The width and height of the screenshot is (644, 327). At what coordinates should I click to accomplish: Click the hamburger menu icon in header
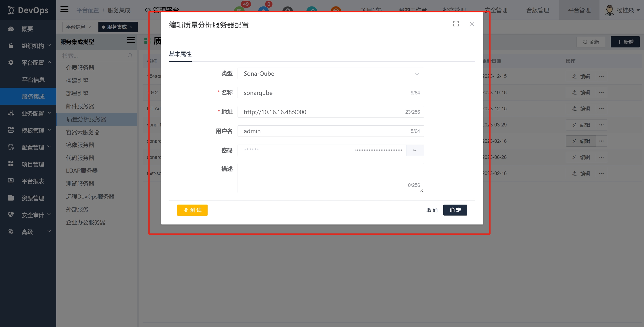pyautogui.click(x=64, y=9)
